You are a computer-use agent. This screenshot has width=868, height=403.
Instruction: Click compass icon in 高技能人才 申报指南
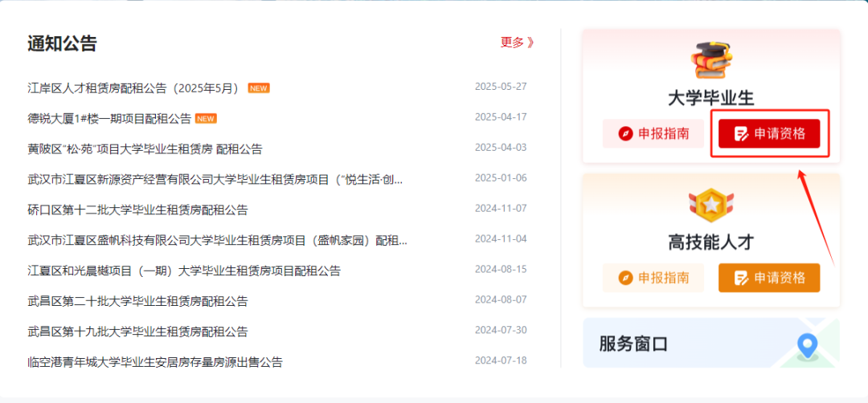click(x=625, y=278)
